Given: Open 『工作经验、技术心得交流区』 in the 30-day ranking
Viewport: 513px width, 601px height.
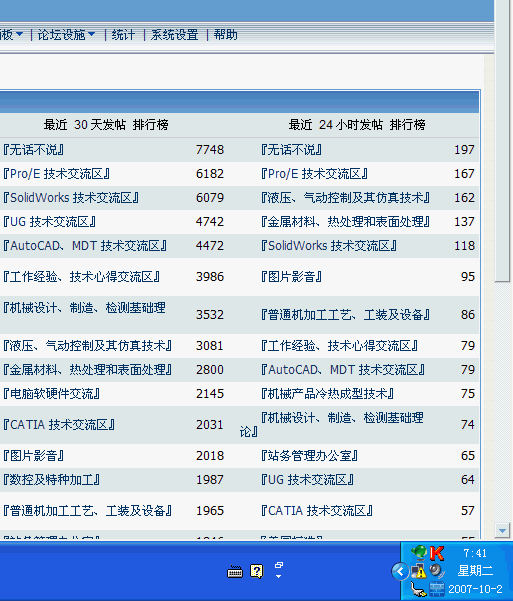Looking at the screenshot, I should pos(81,277).
